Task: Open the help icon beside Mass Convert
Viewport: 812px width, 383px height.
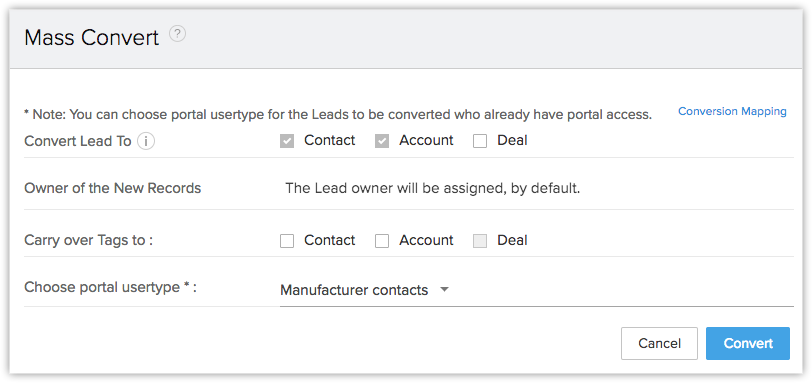Action: coord(178,35)
